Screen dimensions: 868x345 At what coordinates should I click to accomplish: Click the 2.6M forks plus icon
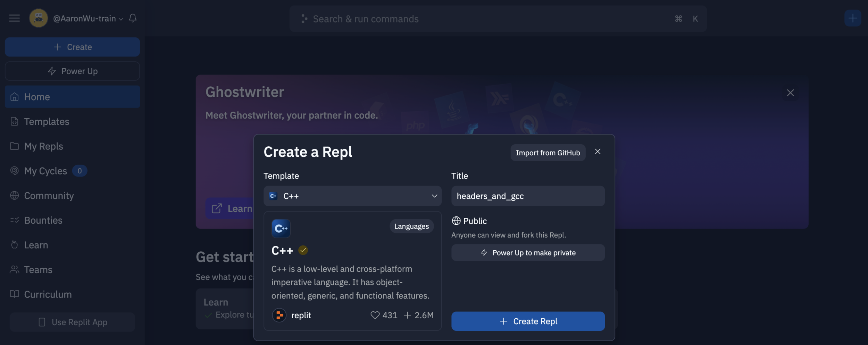tap(407, 315)
